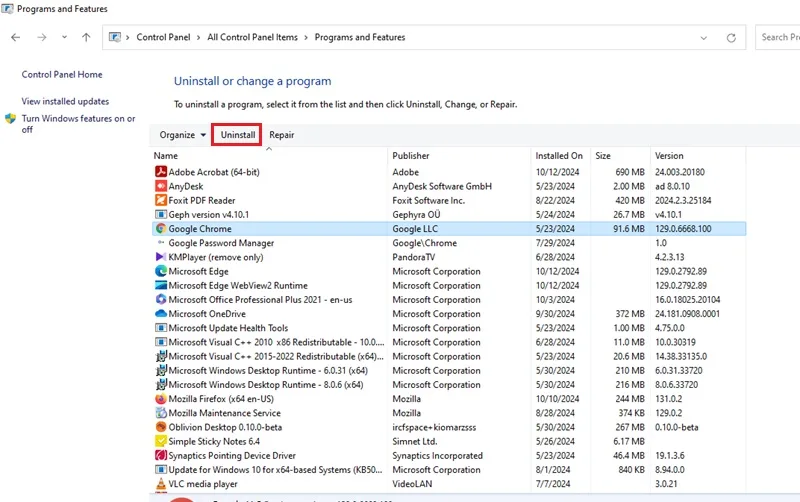This screenshot has width=800, height=502.
Task: Click All Control Panel Items breadcrumb
Action: (253, 37)
